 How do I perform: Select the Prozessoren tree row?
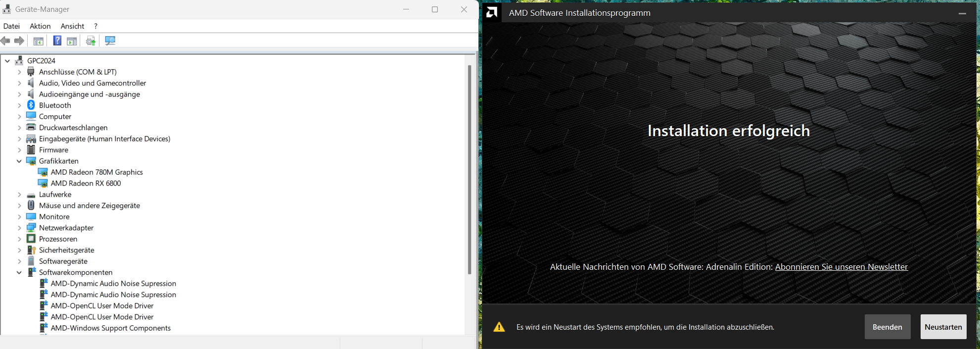(58, 239)
